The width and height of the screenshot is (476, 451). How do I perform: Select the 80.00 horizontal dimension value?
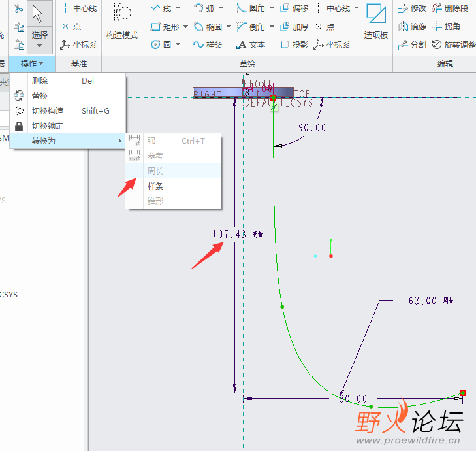coord(353,399)
